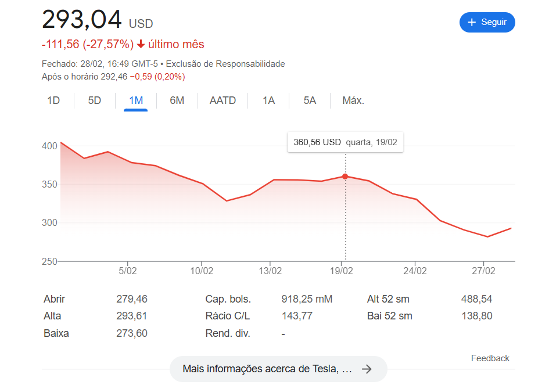Click the Bai 52 sm value 138,80
Viewport: 549px width, 392px height.
click(x=477, y=316)
